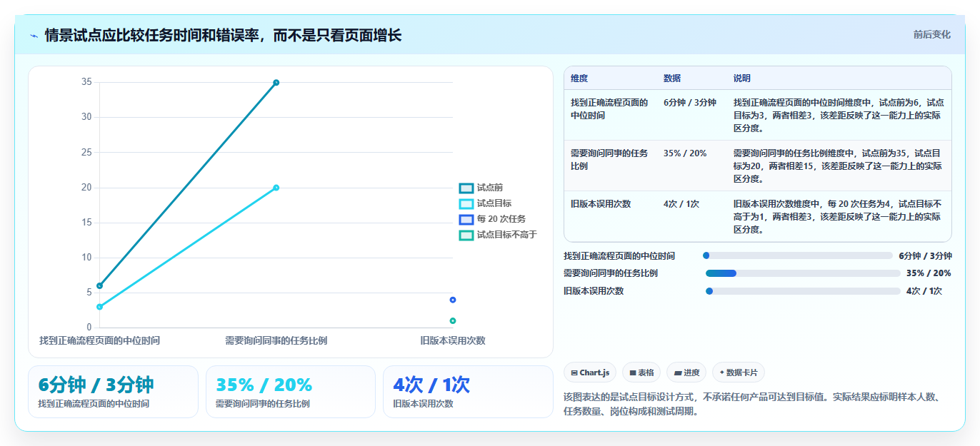Click x-axis label 旧版本误用次数
The height and width of the screenshot is (446, 980).
click(x=453, y=340)
